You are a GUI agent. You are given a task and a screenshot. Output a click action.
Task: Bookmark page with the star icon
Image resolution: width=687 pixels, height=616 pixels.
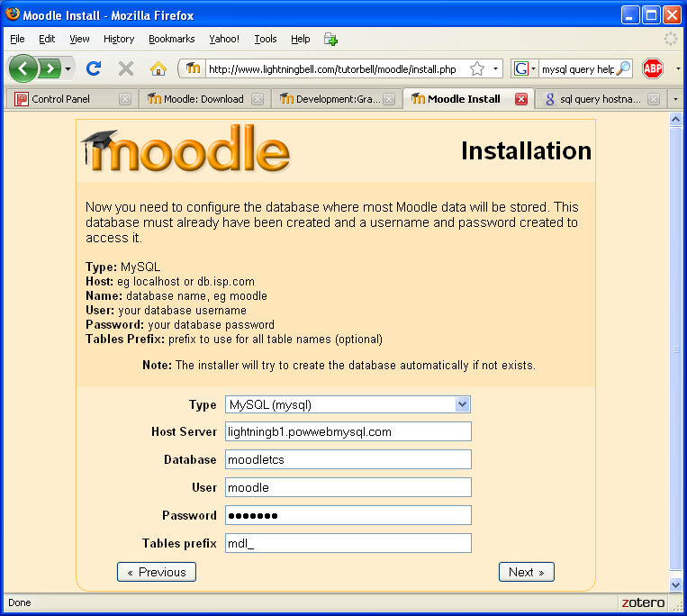477,68
